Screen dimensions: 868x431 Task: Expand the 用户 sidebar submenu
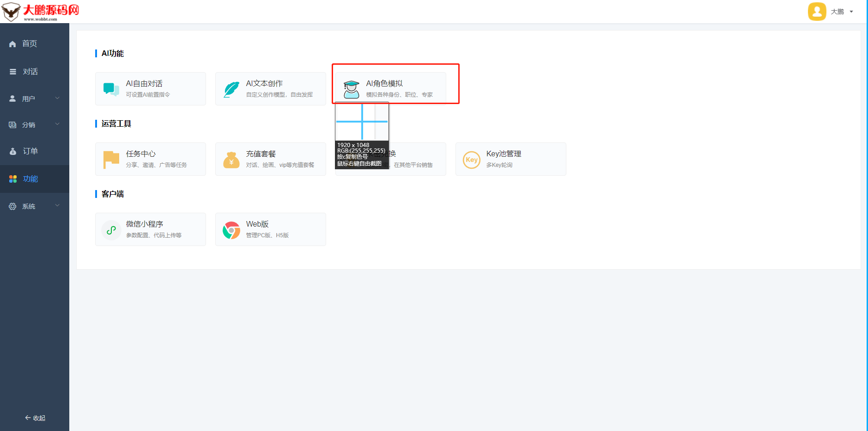(57, 98)
